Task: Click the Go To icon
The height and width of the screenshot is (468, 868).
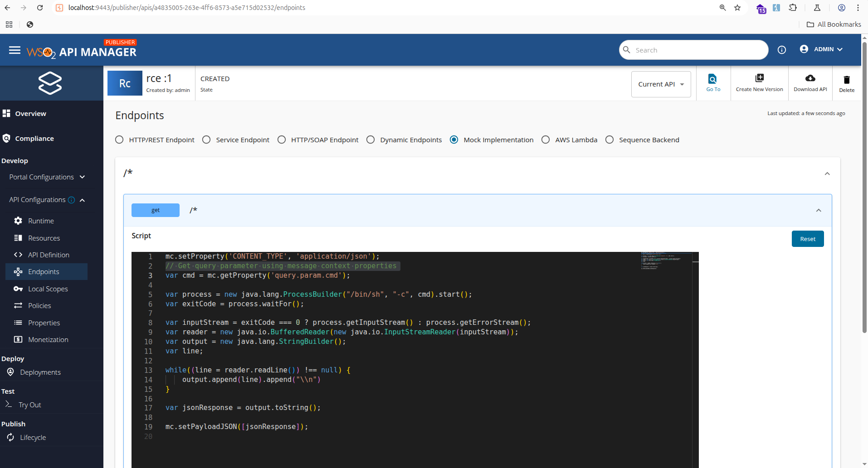Action: coord(712,79)
